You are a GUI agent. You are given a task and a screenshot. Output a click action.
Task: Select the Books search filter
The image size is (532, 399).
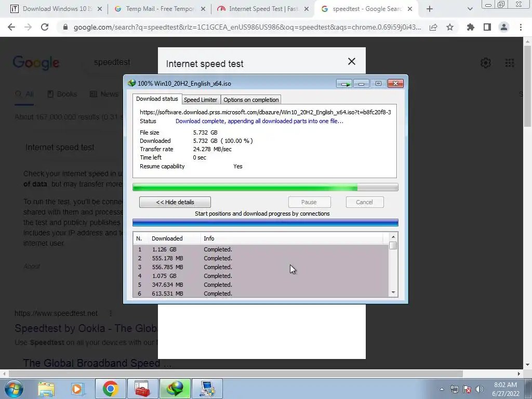(x=62, y=94)
